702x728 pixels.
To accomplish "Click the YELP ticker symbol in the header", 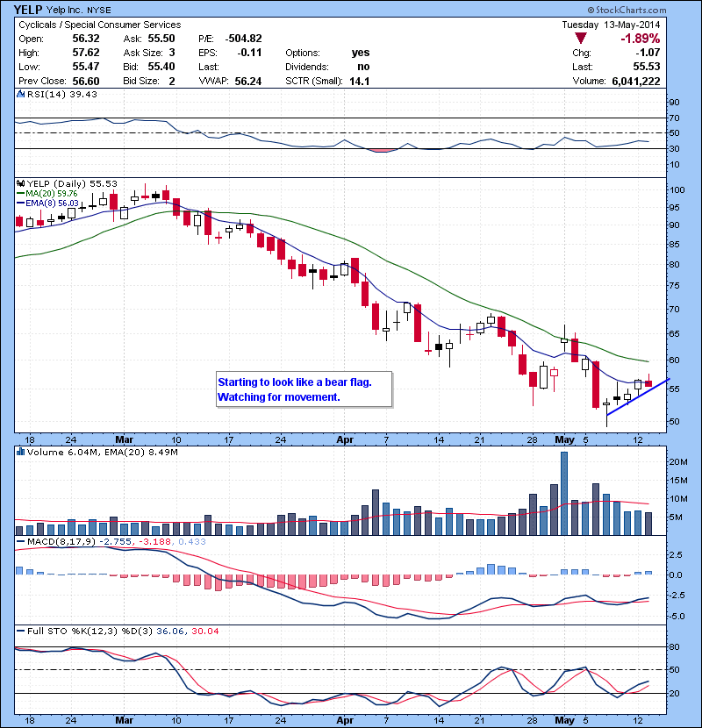I will click(x=28, y=10).
